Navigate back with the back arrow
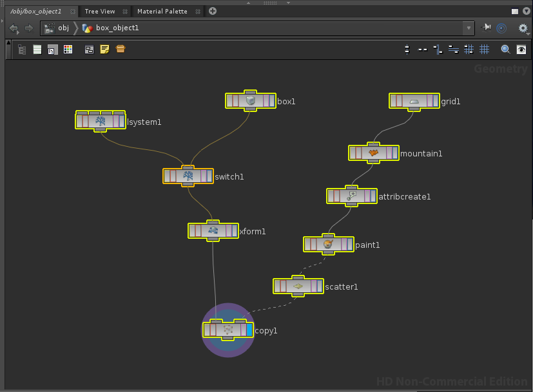The width and height of the screenshot is (533, 392). pyautogui.click(x=13, y=28)
